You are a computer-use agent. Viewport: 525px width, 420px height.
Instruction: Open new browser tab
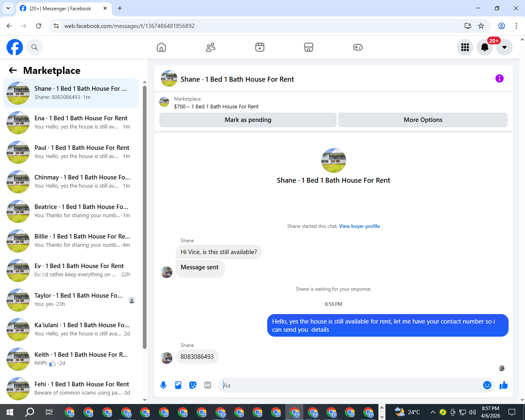click(120, 8)
